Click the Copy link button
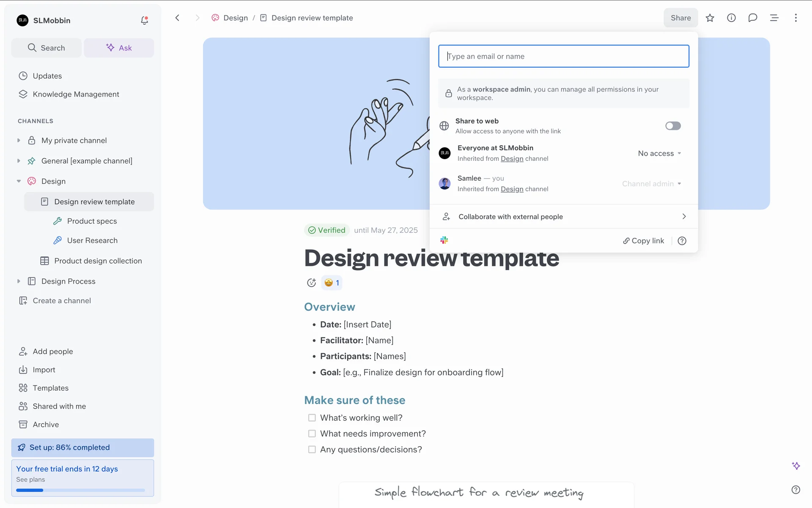The height and width of the screenshot is (508, 812). tap(643, 241)
